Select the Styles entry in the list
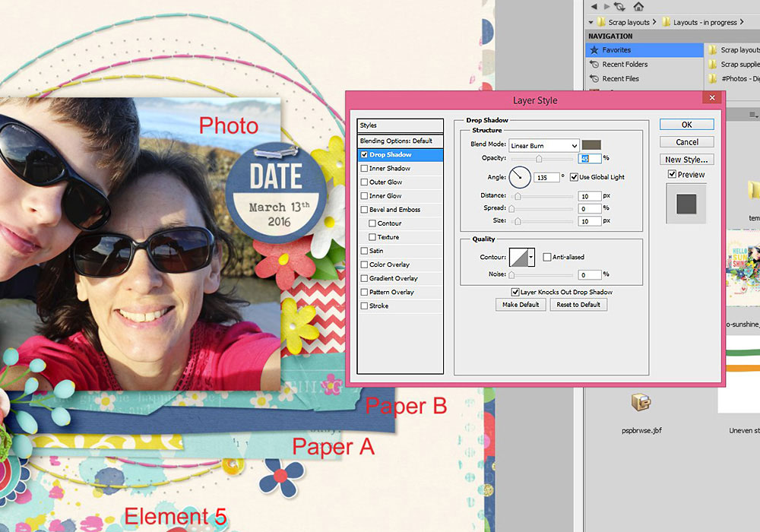760x532 pixels. 401,125
